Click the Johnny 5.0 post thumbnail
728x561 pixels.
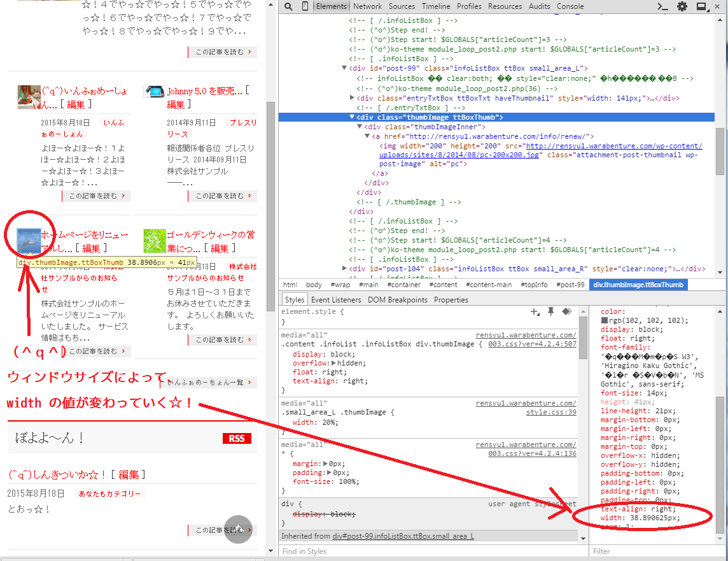tap(155, 92)
